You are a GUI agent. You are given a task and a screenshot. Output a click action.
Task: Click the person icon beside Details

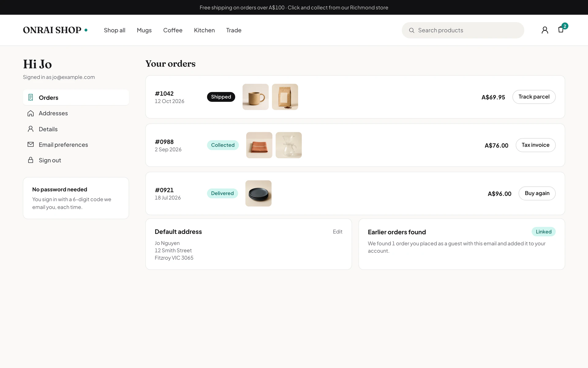pyautogui.click(x=31, y=129)
